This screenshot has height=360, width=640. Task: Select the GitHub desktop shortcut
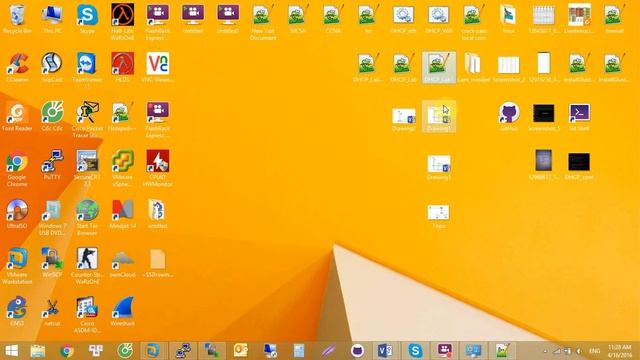pos(509,116)
